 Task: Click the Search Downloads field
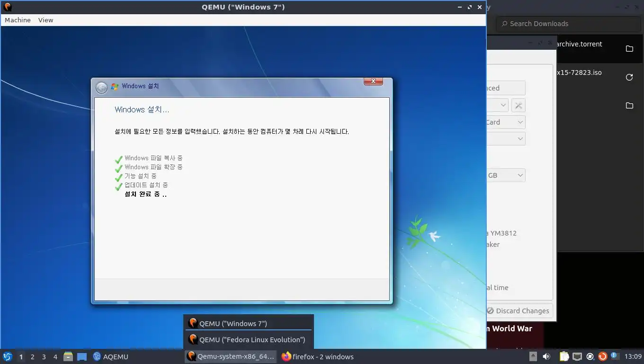tap(568, 24)
